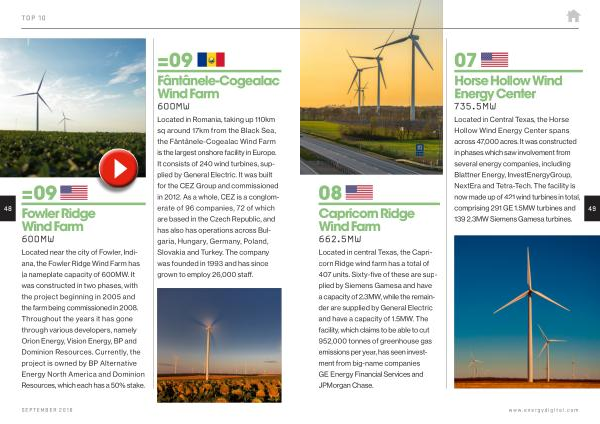The width and height of the screenshot is (600, 424).
Task: Click the 735.5MW capacity text
Action: coord(476,105)
